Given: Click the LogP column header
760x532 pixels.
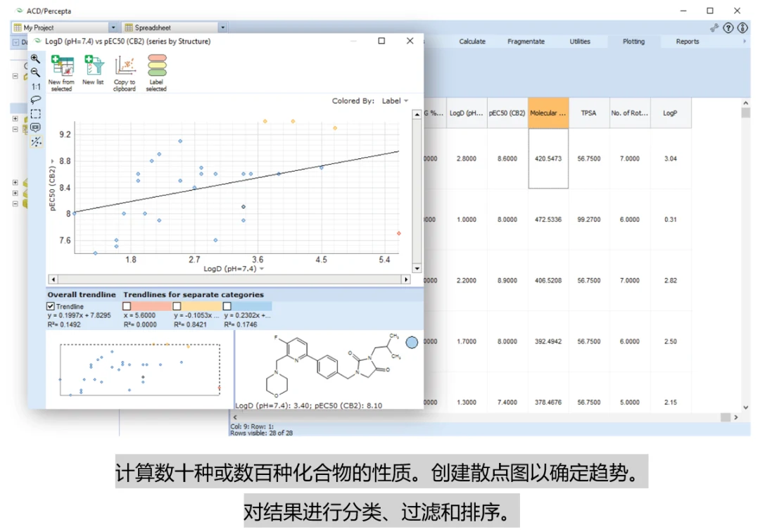Looking at the screenshot, I should pyautogui.click(x=671, y=113).
